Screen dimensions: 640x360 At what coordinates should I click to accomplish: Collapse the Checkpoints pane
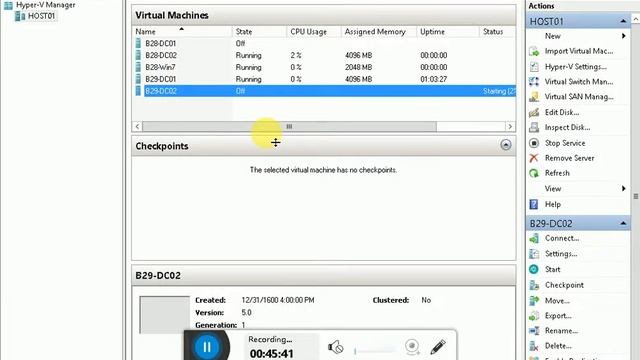(x=506, y=145)
